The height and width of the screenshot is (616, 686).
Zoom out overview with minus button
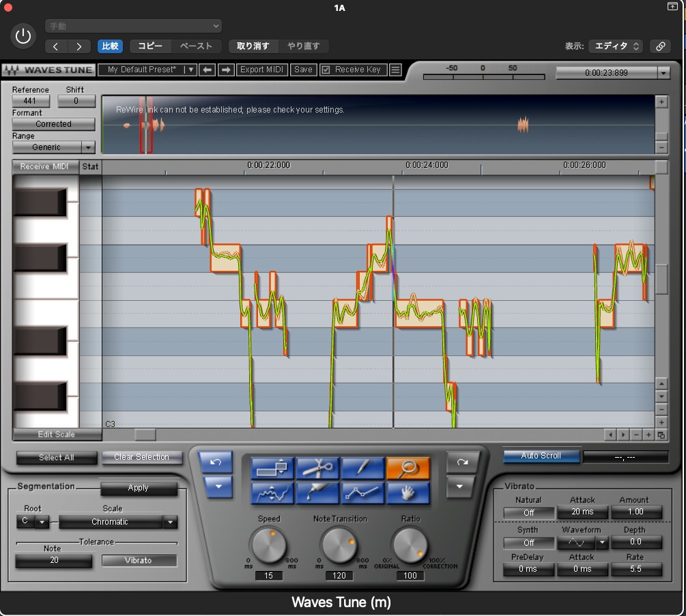pyautogui.click(x=661, y=147)
